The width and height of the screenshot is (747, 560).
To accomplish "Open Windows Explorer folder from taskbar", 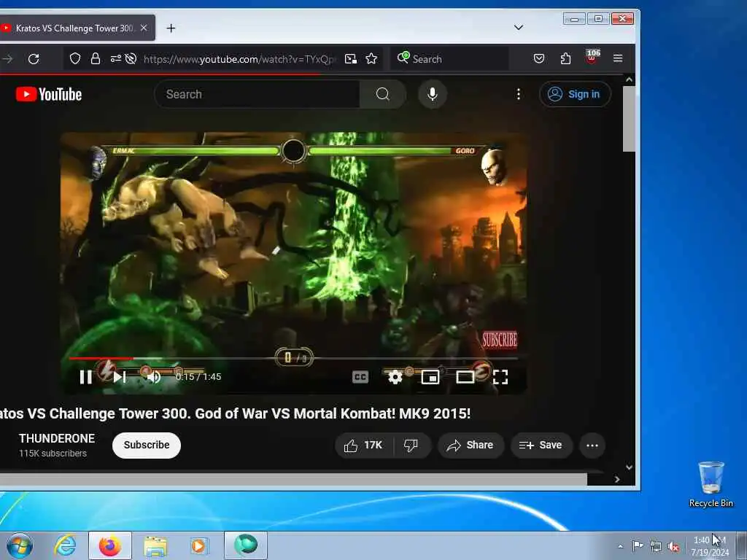I will coord(155,546).
